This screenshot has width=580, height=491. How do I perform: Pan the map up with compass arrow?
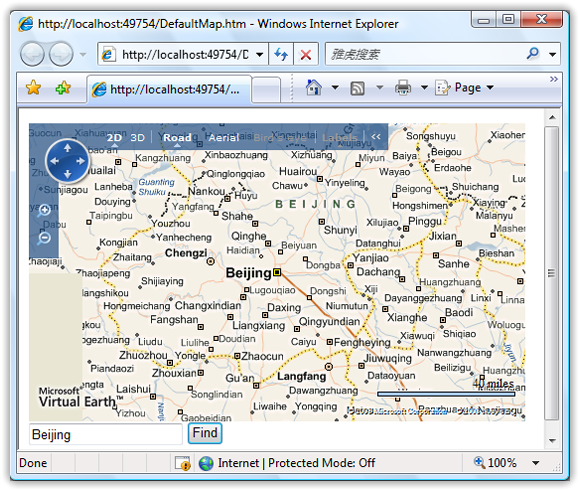pos(67,148)
